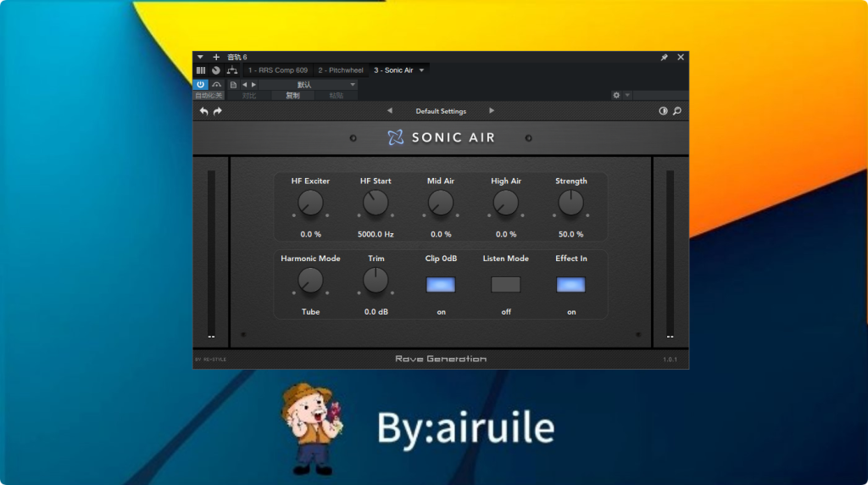Click the High Air 0.0 % value
This screenshot has width=868, height=485.
click(x=506, y=234)
